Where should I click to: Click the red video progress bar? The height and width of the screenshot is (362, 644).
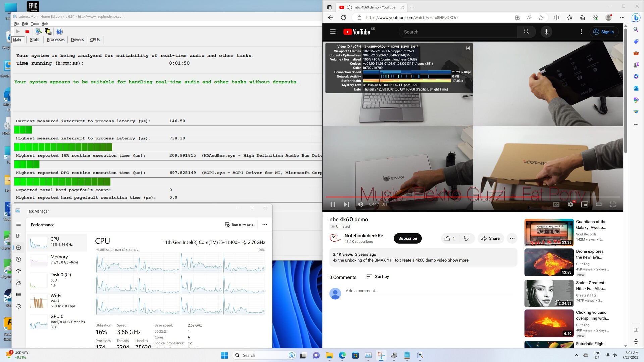tap(436, 197)
